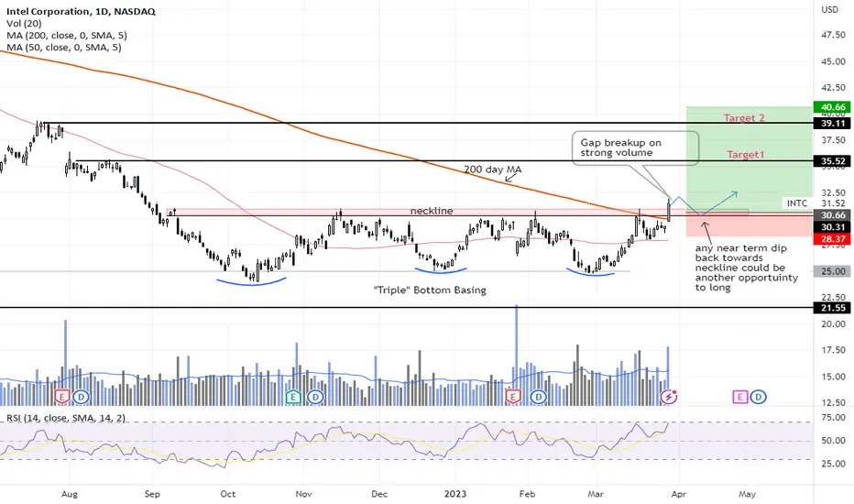Click the 50.00 RSI axis value
This screenshot has height=504, width=854.
[x=833, y=440]
